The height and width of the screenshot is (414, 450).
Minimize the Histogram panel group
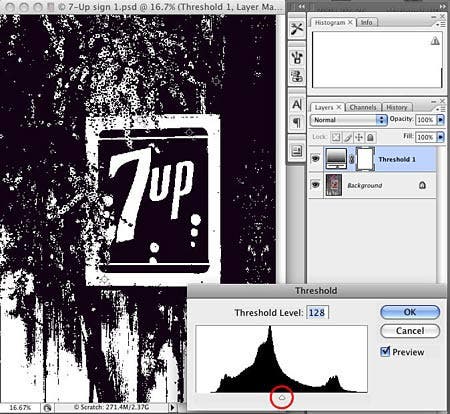[x=434, y=16]
